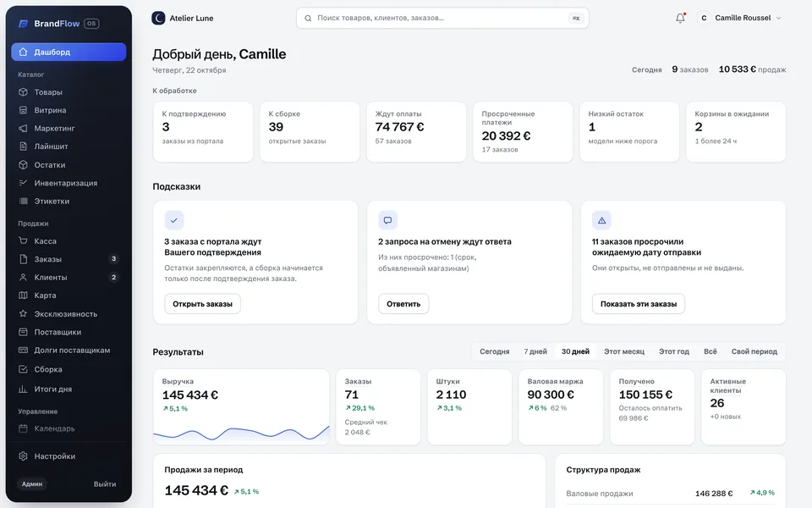
Task: Click the Лайншит document icon
Action: (23, 146)
